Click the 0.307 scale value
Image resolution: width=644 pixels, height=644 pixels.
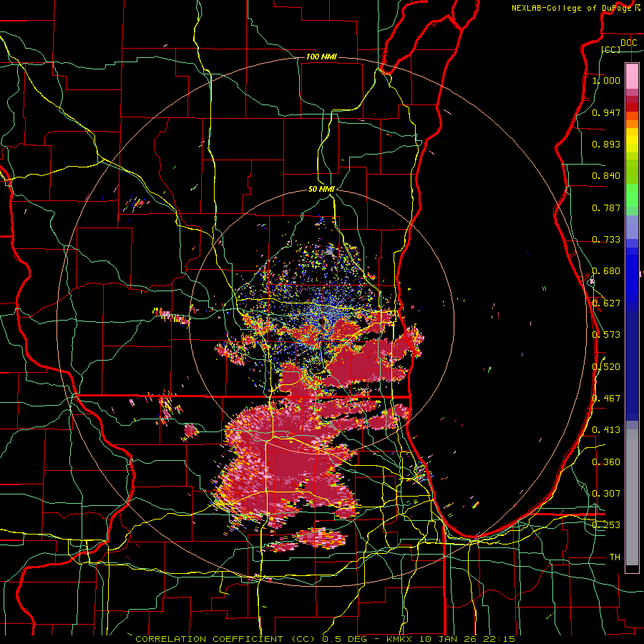click(606, 494)
